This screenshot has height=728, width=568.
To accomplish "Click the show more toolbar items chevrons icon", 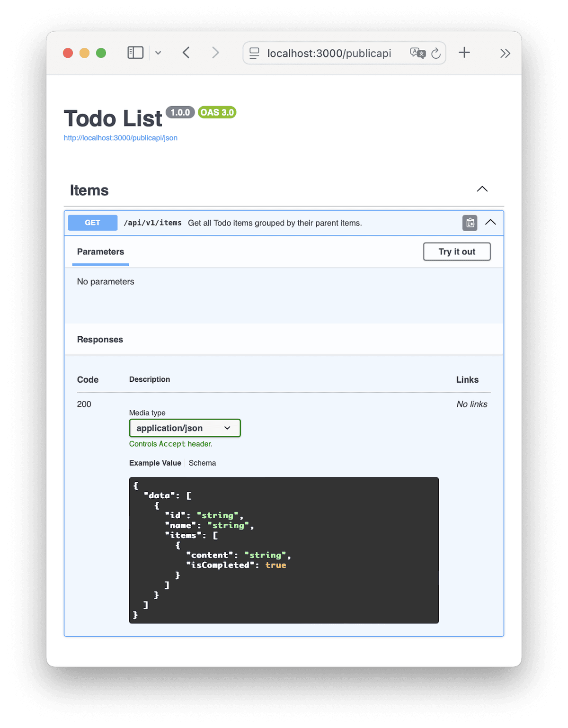I will click(505, 53).
